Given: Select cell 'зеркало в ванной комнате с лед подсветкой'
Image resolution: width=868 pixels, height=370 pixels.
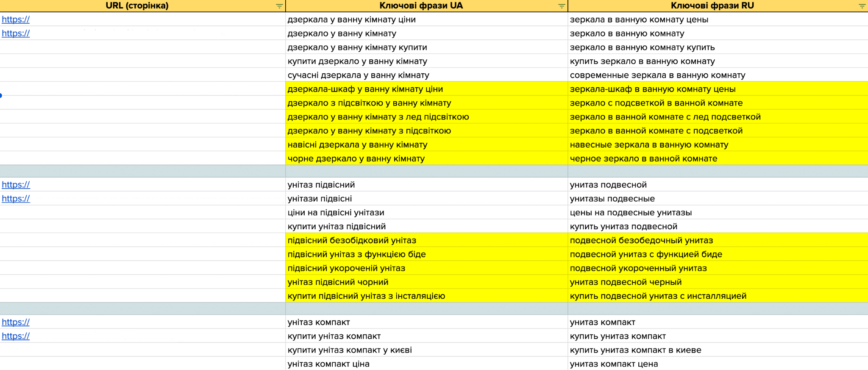Looking at the screenshot, I should 665,117.
